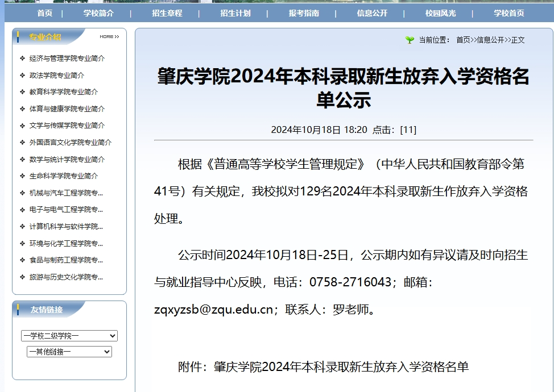Screen dimensions: 554x392
Task: Select 招生计划 in the navigation bar
Action: click(x=235, y=14)
